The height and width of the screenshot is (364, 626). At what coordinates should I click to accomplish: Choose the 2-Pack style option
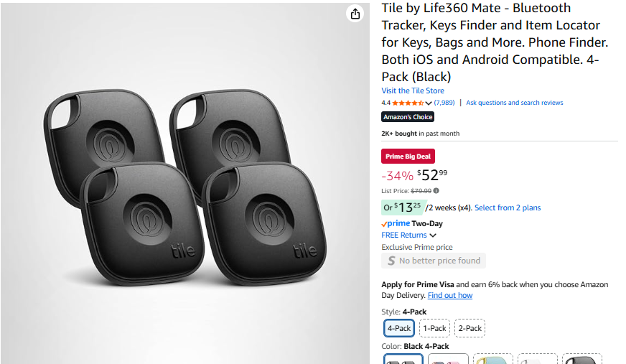[469, 328]
